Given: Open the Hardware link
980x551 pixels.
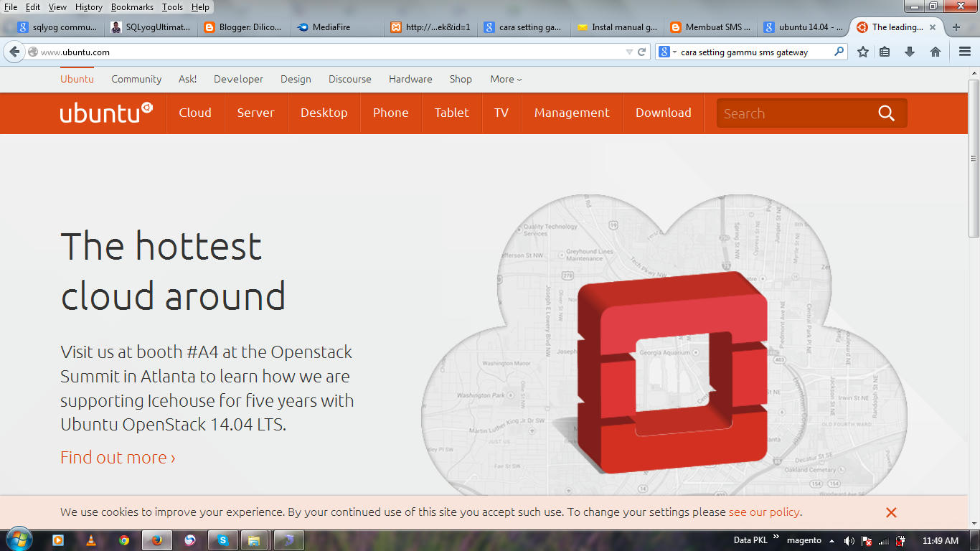Looking at the screenshot, I should pyautogui.click(x=410, y=79).
